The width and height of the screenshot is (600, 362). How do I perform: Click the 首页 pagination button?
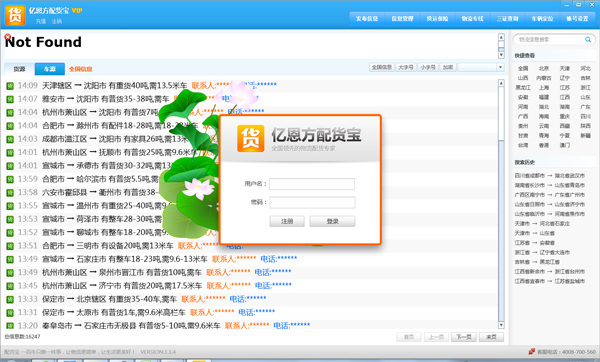[x=409, y=337]
